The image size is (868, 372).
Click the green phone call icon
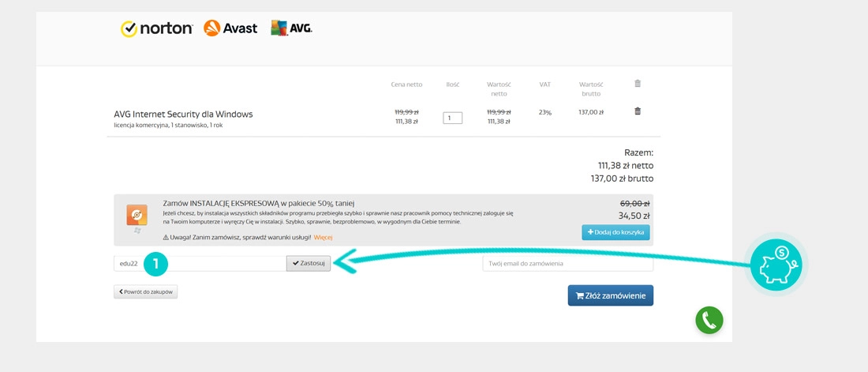[709, 320]
